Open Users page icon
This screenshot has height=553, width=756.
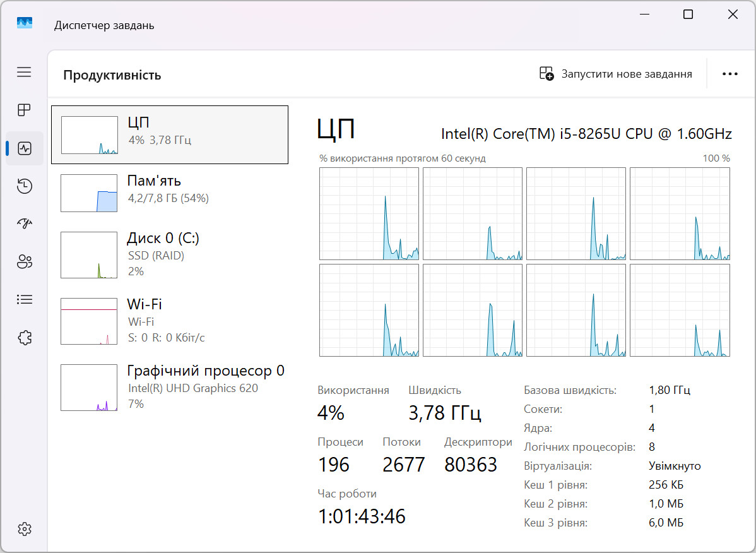coord(25,261)
